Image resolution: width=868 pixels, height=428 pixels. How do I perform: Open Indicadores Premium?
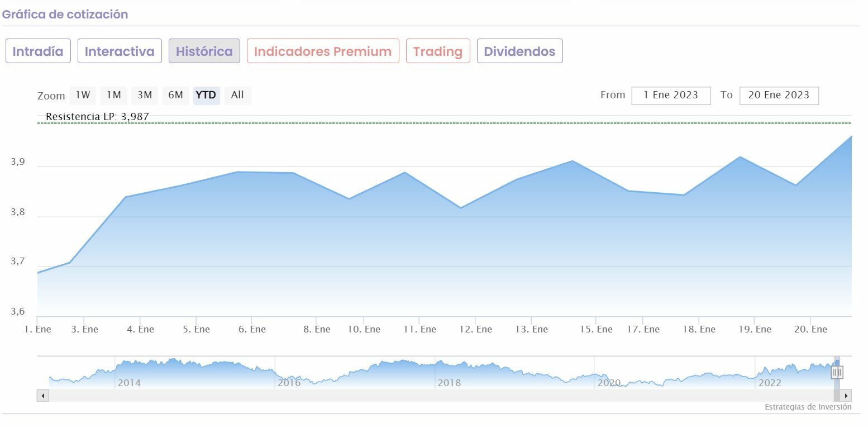323,51
